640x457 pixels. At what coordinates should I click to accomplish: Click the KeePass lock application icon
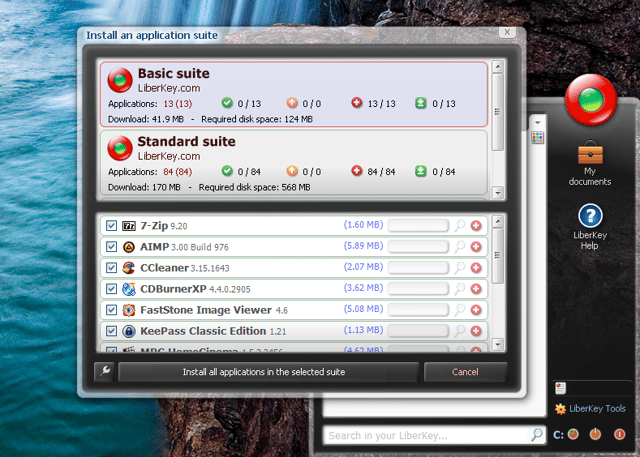tap(129, 331)
